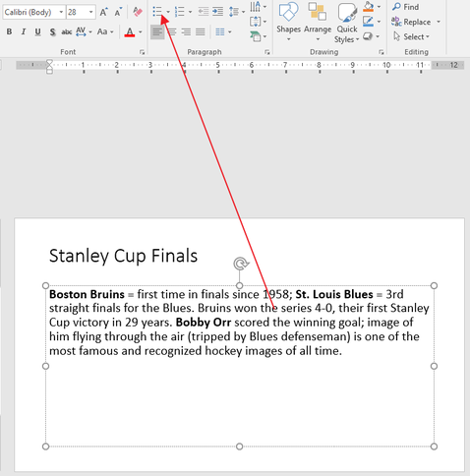This screenshot has width=470, height=476.
Task: Center the paragraph text
Action: pyautogui.click(x=172, y=32)
